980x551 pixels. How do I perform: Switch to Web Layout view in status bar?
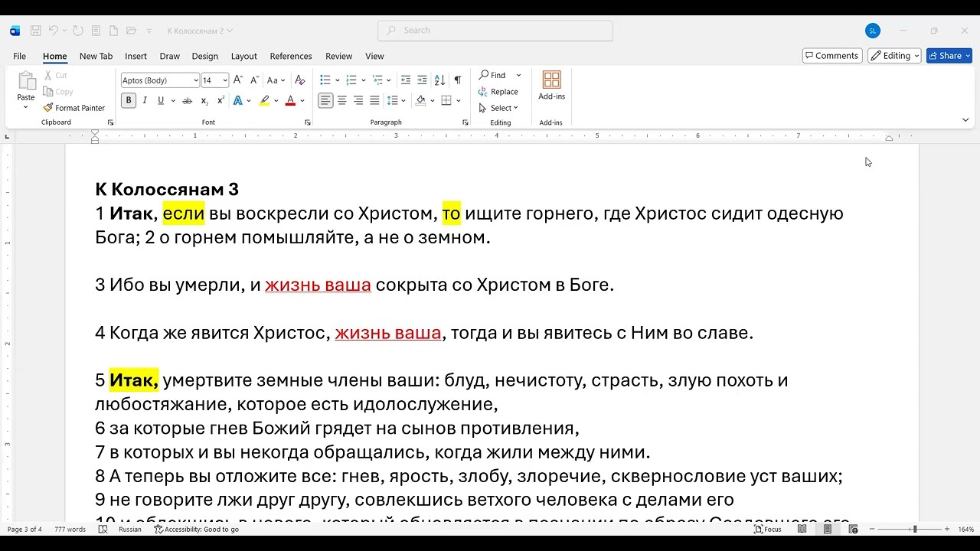coord(853,529)
